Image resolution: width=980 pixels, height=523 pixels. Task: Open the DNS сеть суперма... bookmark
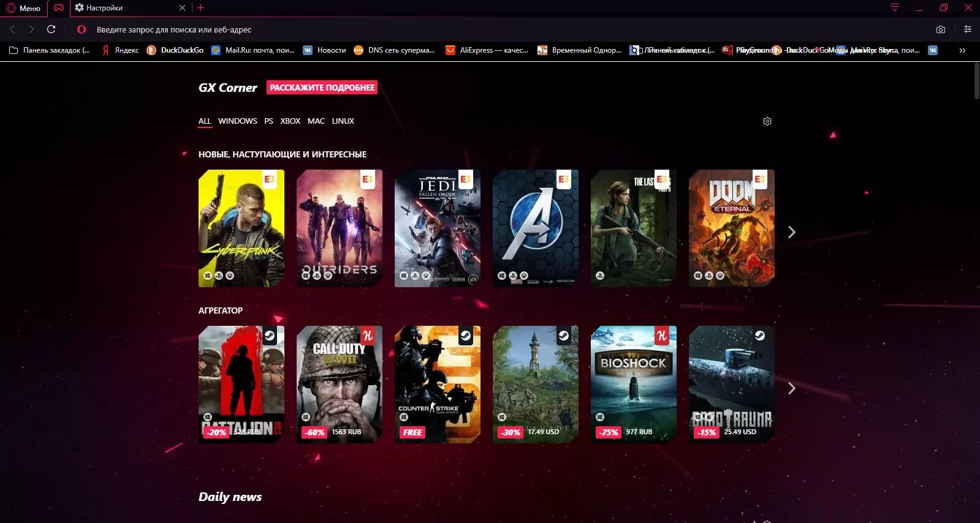395,50
